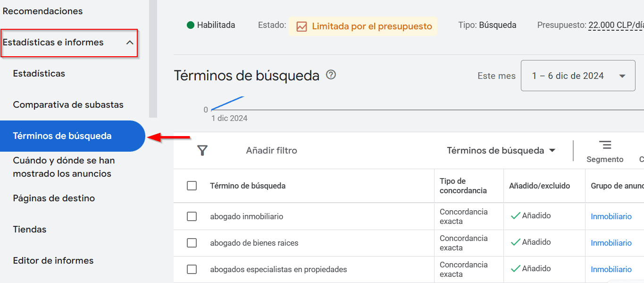The height and width of the screenshot is (283, 644).
Task: Select Editor de informes in sidebar
Action: (x=53, y=261)
